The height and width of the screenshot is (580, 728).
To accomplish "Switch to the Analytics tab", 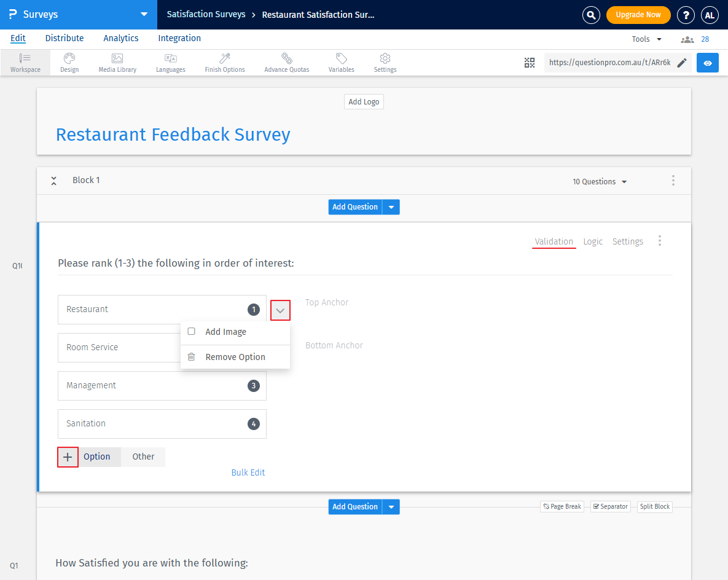I will [120, 38].
